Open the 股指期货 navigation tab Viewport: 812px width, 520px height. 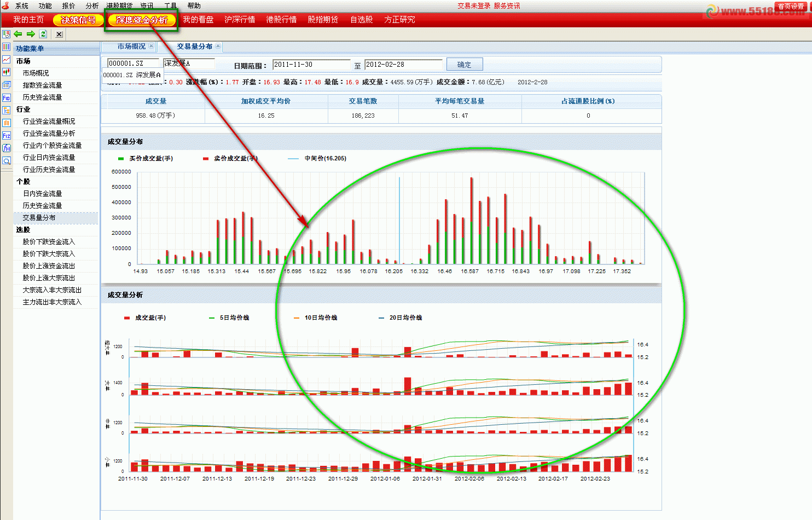[x=323, y=20]
